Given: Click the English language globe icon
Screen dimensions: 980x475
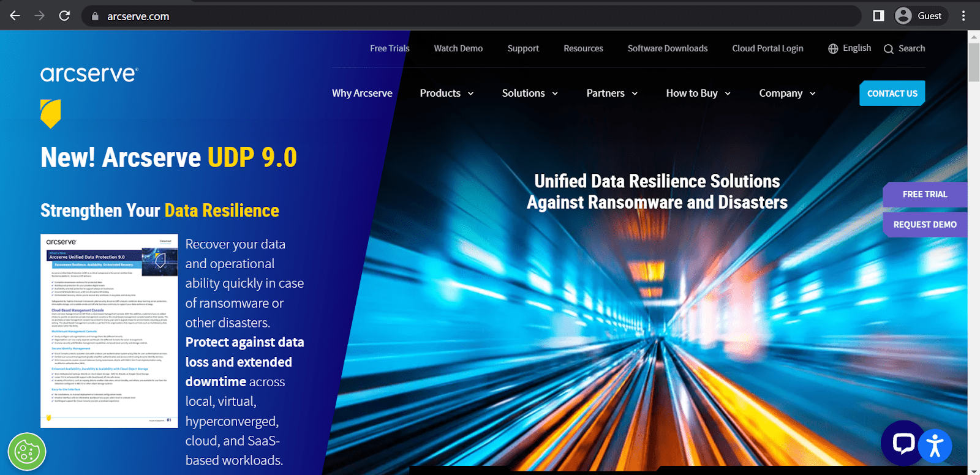Looking at the screenshot, I should point(833,49).
